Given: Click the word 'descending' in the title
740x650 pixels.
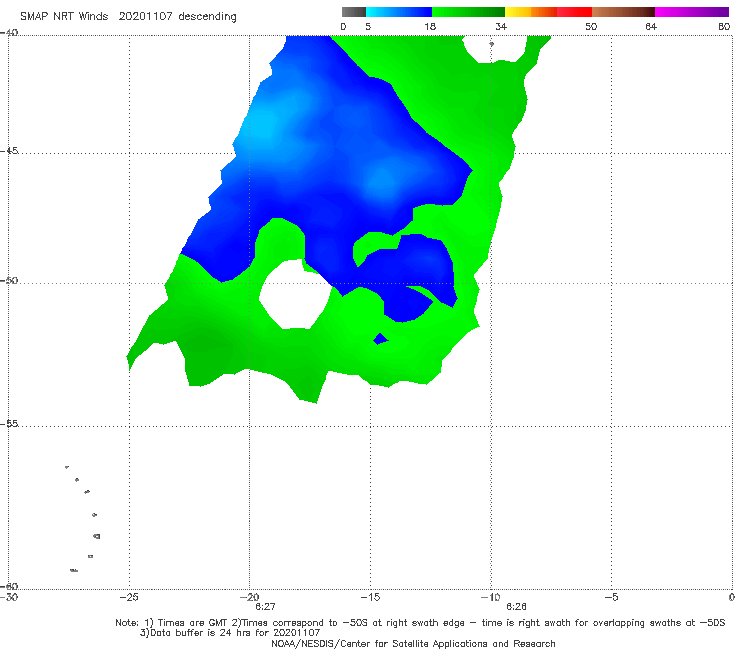Looking at the screenshot, I should coord(207,17).
